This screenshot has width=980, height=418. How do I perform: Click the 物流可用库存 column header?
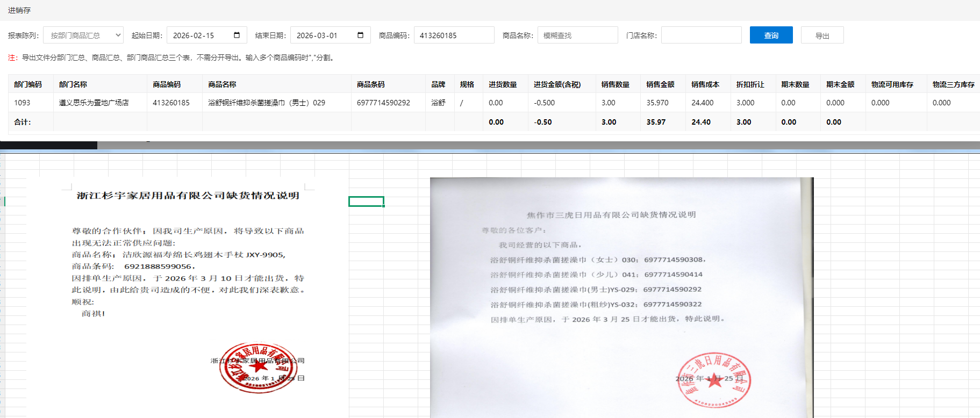tap(892, 84)
